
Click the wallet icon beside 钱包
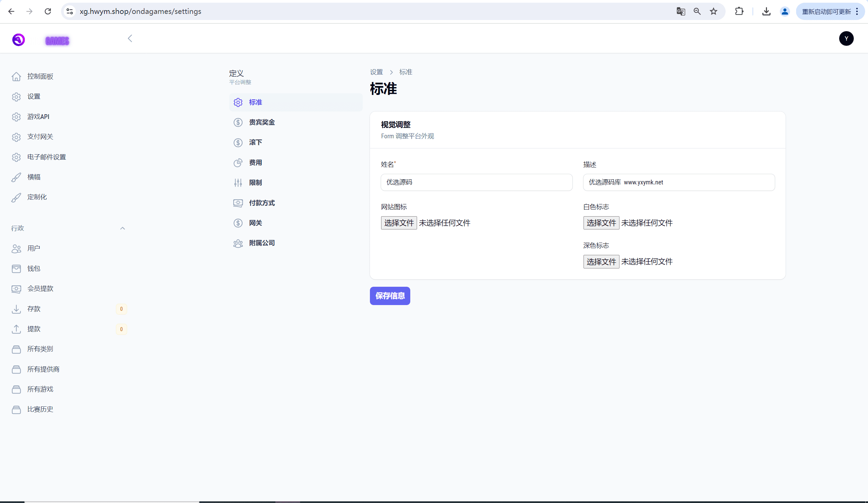(16, 268)
